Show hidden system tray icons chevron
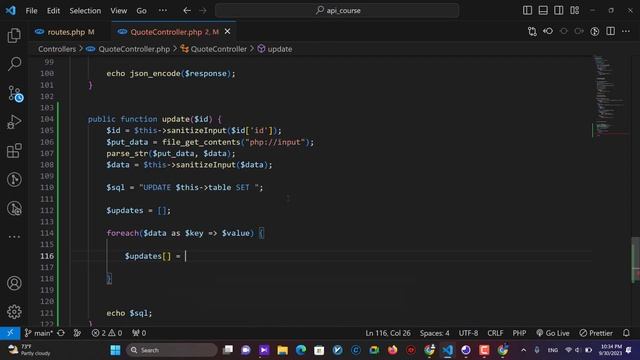 coord(523,350)
